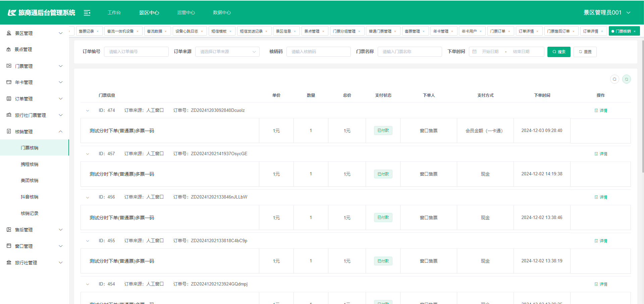Click the 门票管理 sidebar icon
Screen dimensions: 644x304
click(9, 66)
